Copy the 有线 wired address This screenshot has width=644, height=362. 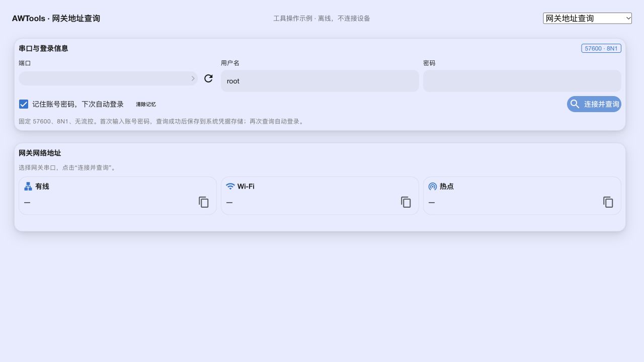click(x=204, y=202)
